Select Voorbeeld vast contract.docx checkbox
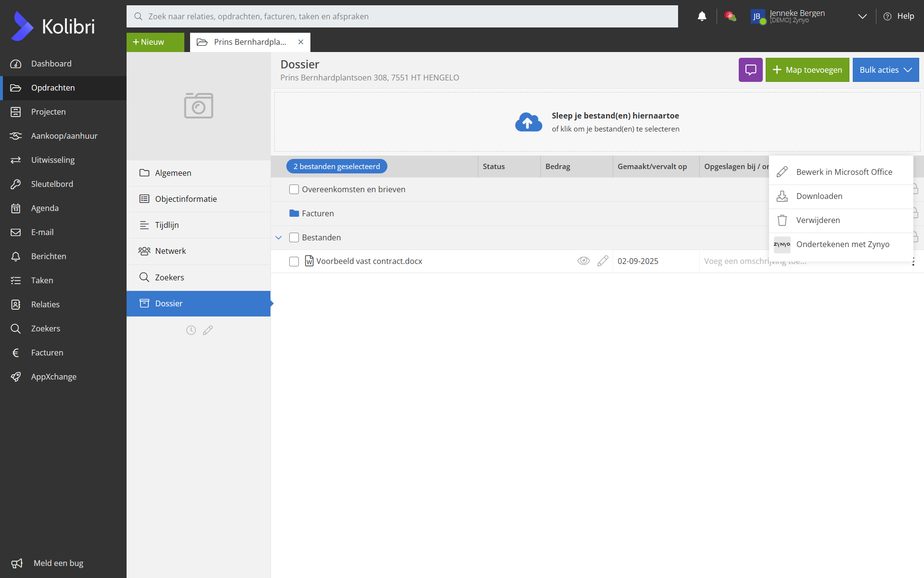The image size is (924, 578). pos(294,262)
